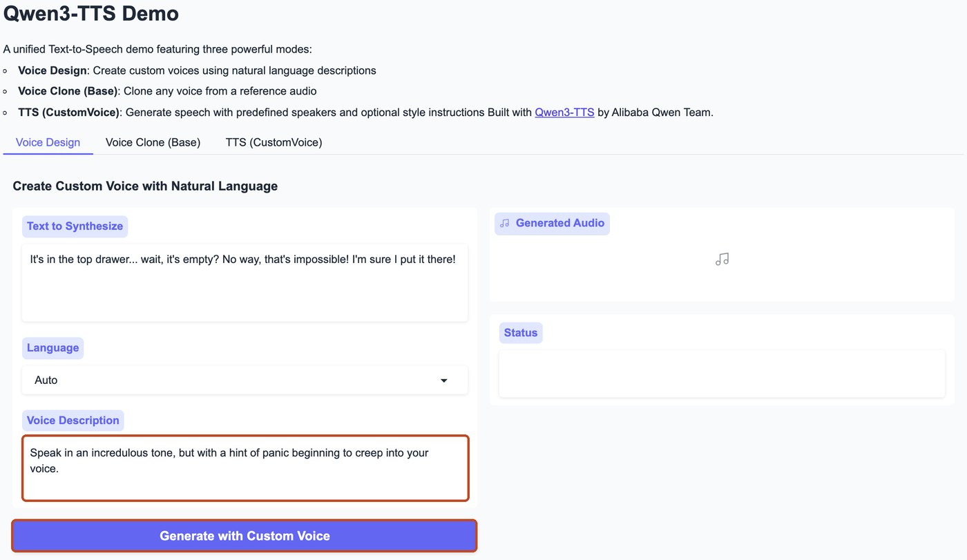The image size is (967, 560).
Task: Click inside the Voice Description textbox
Action: coord(245,468)
